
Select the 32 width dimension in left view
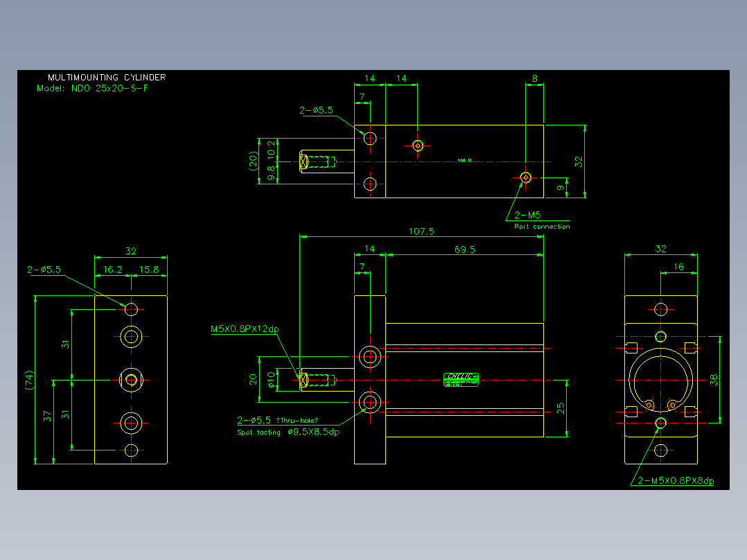(x=131, y=251)
